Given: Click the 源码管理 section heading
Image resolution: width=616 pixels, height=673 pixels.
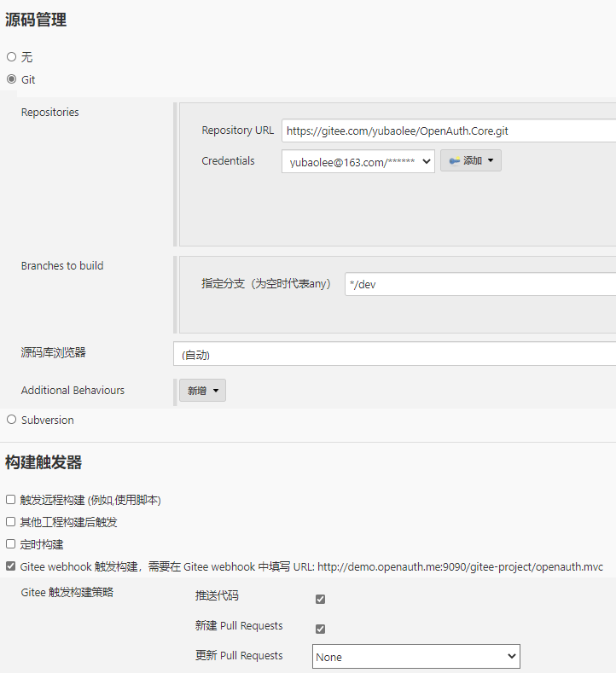Looking at the screenshot, I should [36, 20].
